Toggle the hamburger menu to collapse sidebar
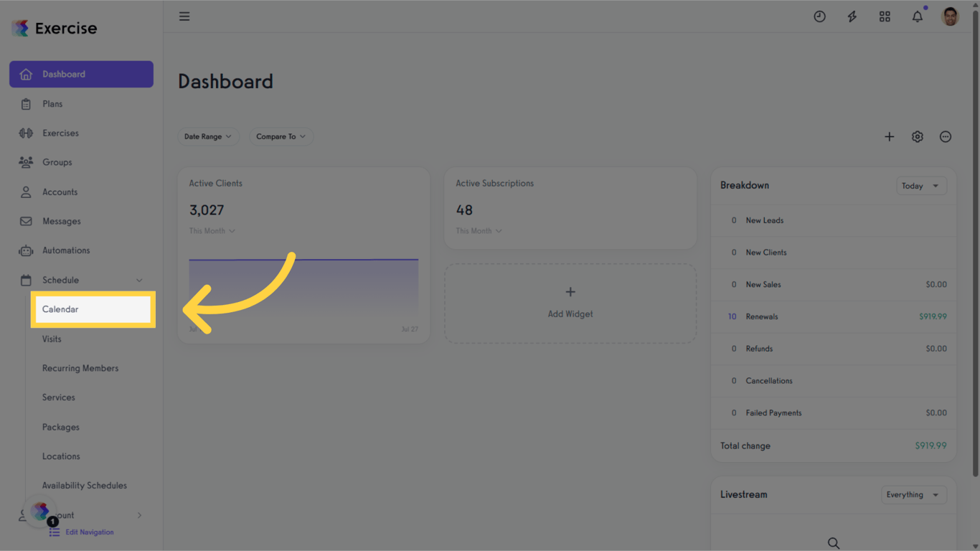980x551 pixels. [184, 16]
